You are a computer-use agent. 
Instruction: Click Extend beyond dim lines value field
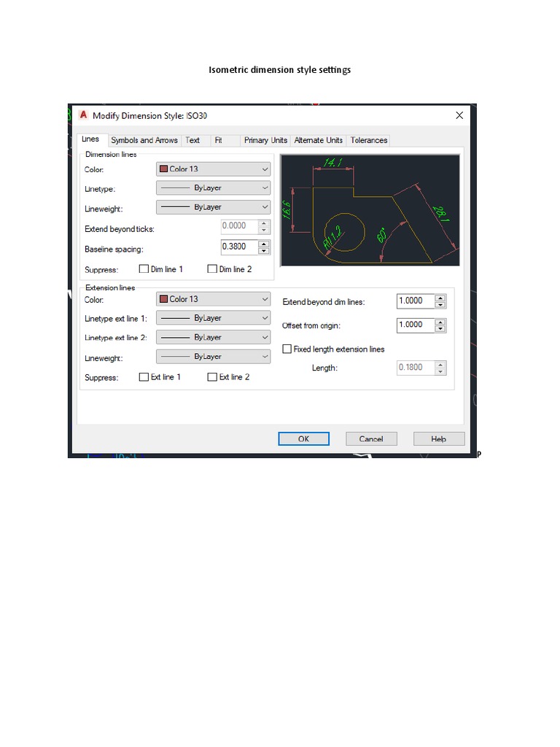point(416,301)
